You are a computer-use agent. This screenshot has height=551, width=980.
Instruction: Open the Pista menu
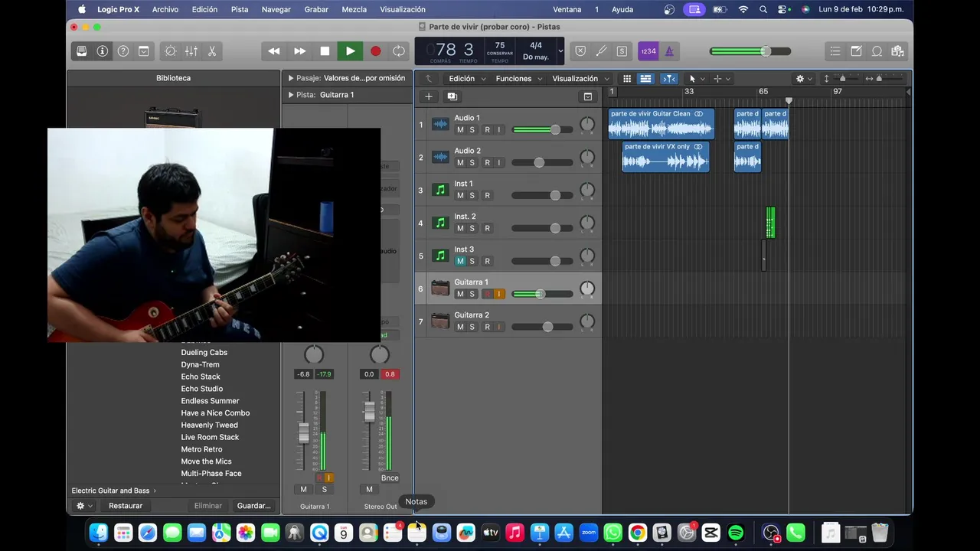click(x=240, y=9)
